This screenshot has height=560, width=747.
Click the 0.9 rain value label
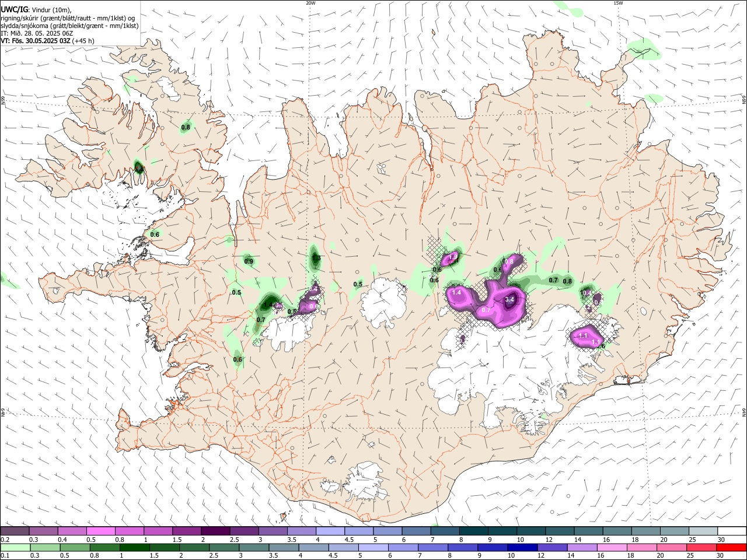pos(249,261)
